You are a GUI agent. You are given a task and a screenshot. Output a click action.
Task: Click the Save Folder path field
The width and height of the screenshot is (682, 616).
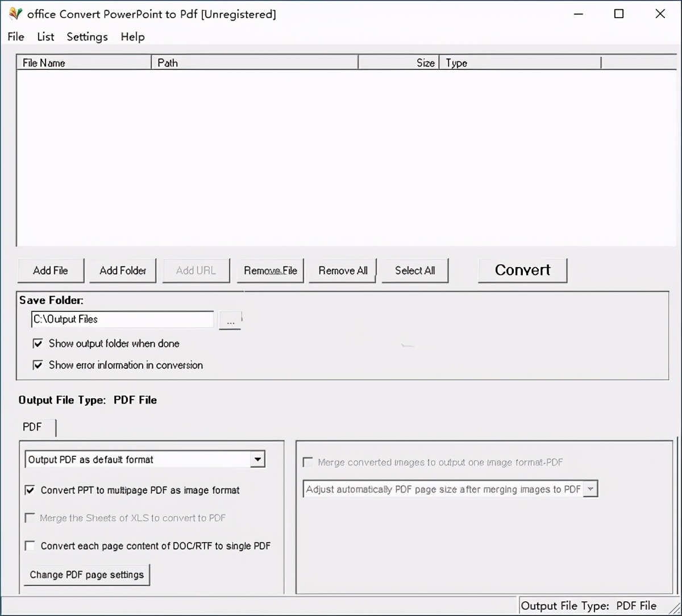(x=122, y=319)
